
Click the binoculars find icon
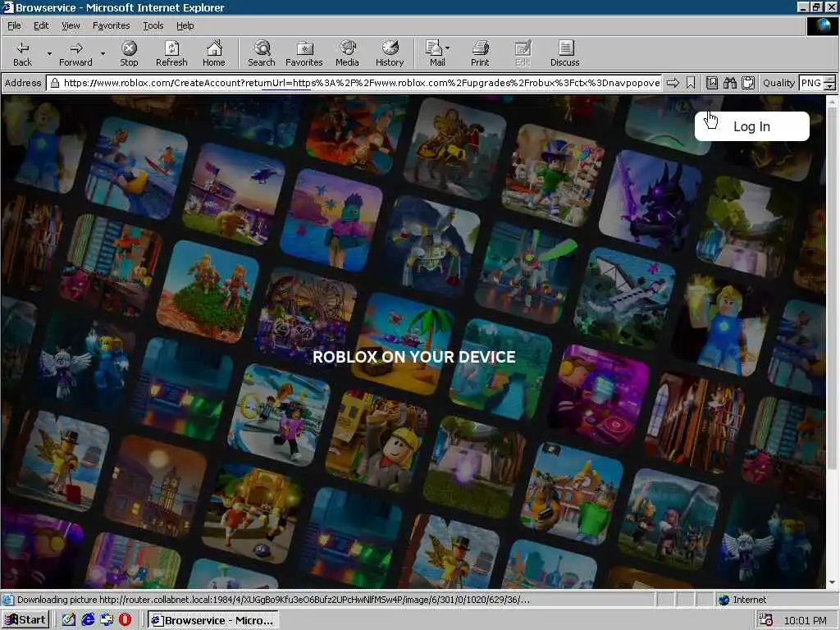click(729, 83)
